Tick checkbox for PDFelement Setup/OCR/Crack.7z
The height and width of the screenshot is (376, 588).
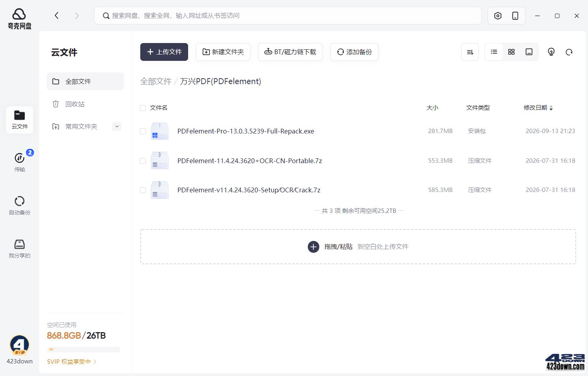[x=143, y=190]
